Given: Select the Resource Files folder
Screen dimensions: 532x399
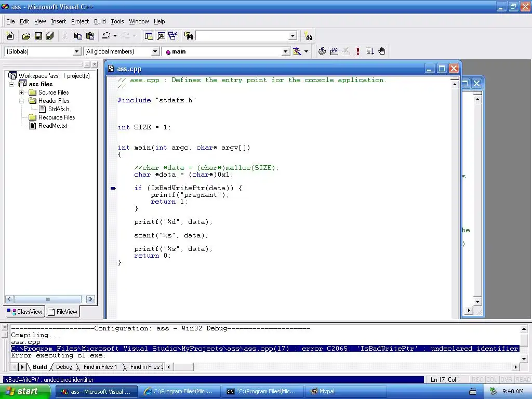Looking at the screenshot, I should [x=57, y=117].
